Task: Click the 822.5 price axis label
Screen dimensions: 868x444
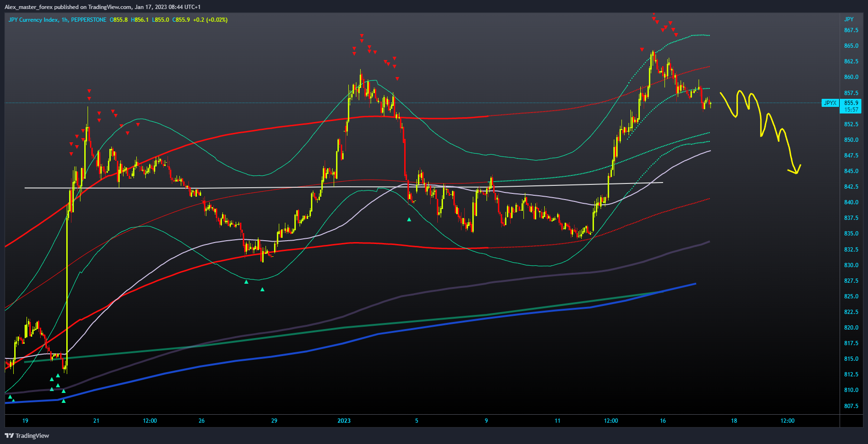Action: click(851, 312)
